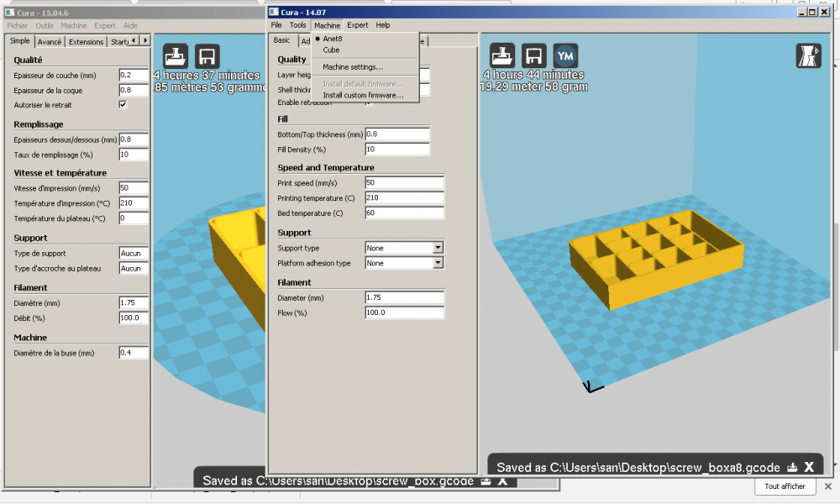This screenshot has height=504, width=840.
Task: Click the Save toolpath icon in Cura 14.07
Action: [x=533, y=55]
